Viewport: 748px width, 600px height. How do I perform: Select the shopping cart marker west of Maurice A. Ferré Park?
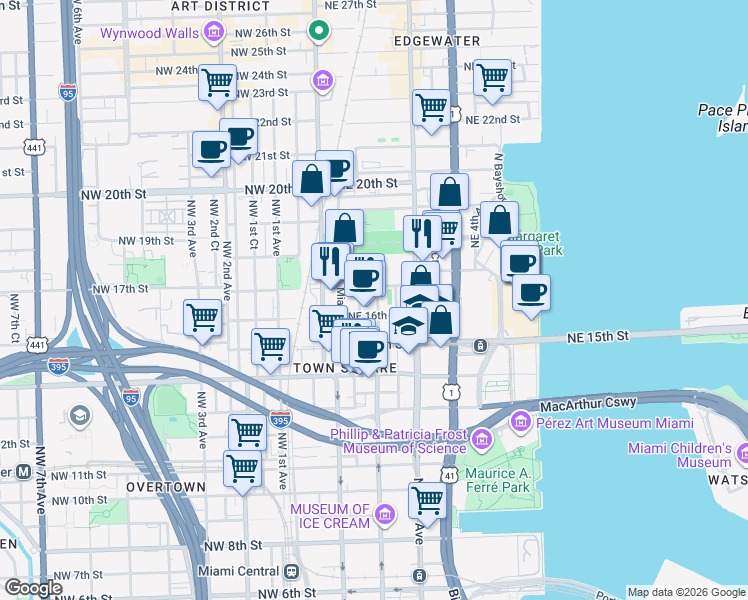click(427, 501)
